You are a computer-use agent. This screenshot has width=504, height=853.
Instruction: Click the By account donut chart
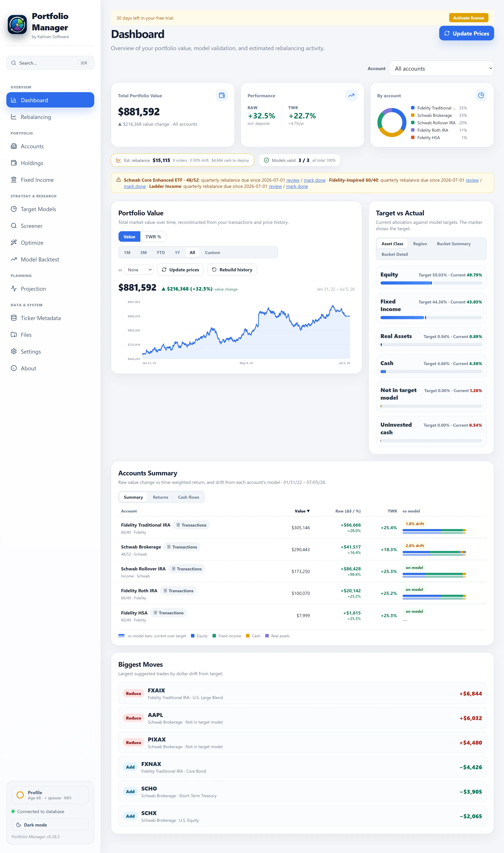coord(392,123)
